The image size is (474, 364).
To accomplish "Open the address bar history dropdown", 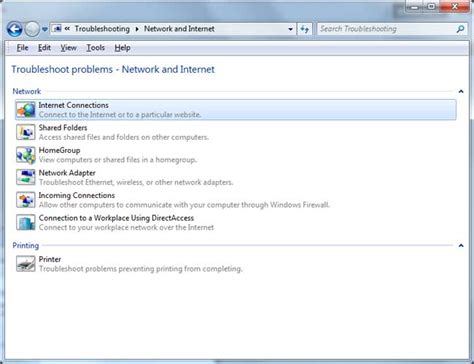I will (x=290, y=29).
